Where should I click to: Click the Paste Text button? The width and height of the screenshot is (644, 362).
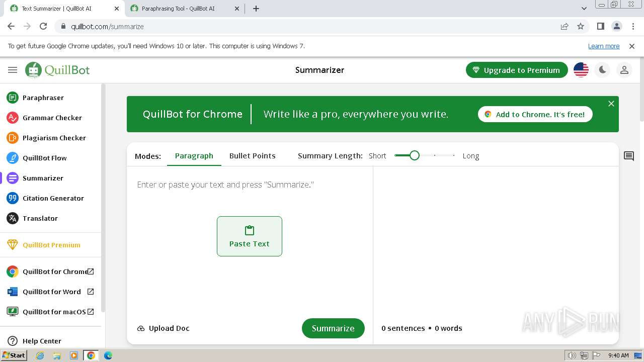(x=250, y=236)
